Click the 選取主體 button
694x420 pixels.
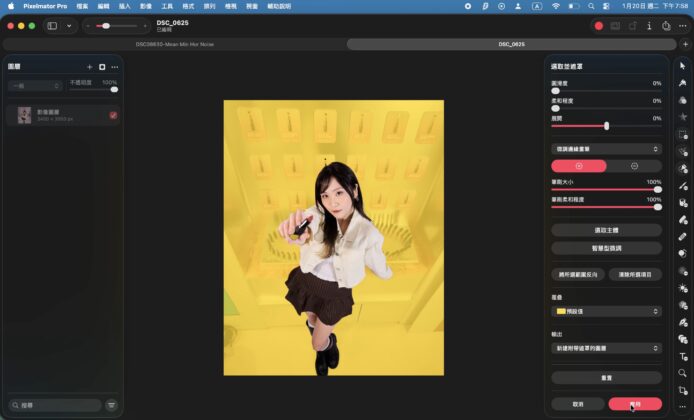click(606, 230)
